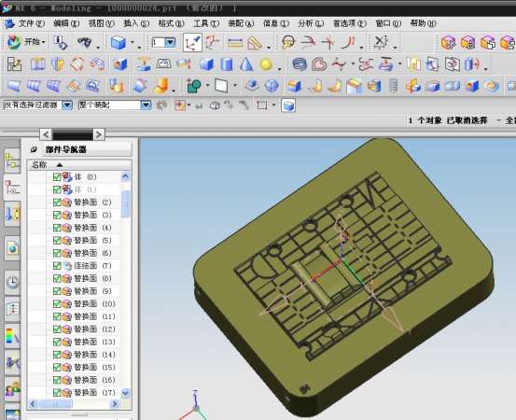Screen dimensions: 516x420
Task: Toggle checkbox for 替换面 (13)
Action: [57, 342]
